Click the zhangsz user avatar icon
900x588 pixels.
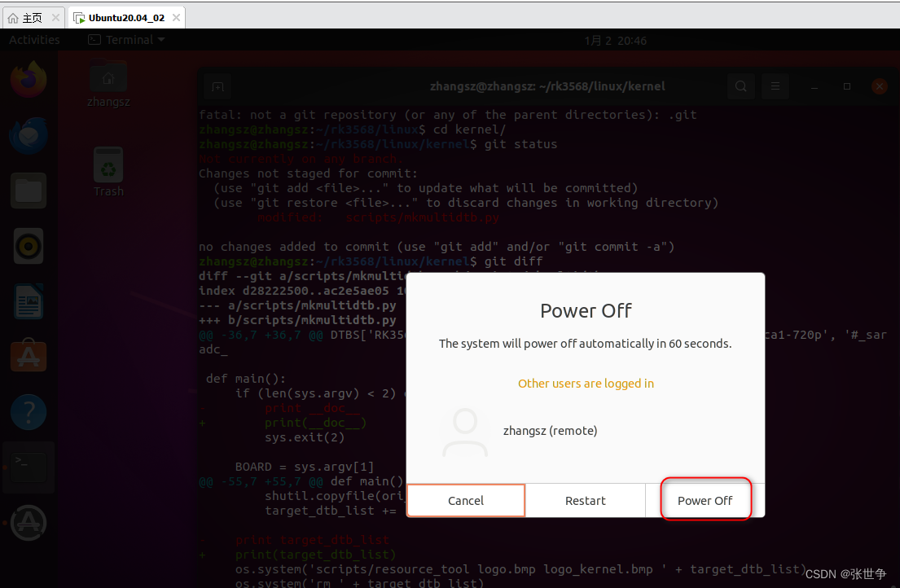[465, 432]
